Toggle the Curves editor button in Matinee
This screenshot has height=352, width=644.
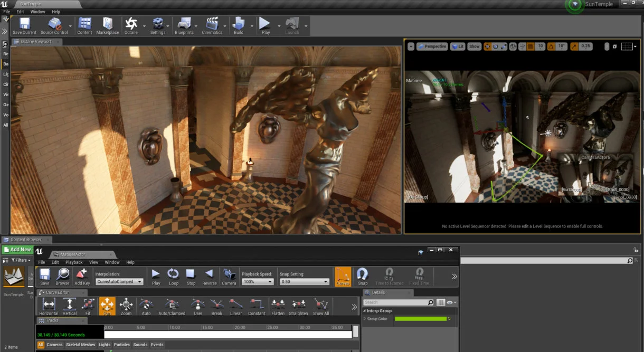click(343, 277)
